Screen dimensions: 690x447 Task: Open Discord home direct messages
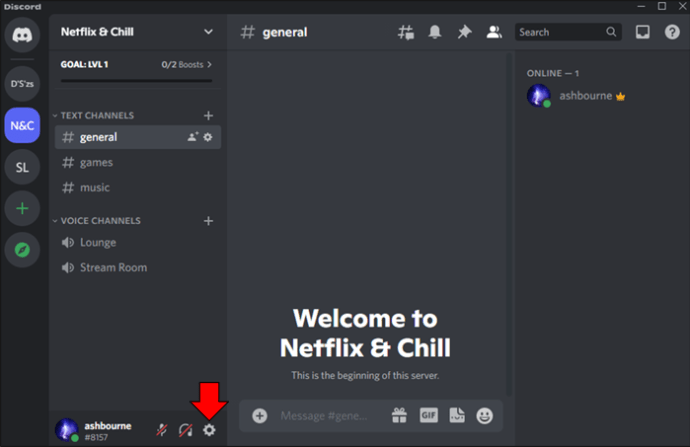22,34
